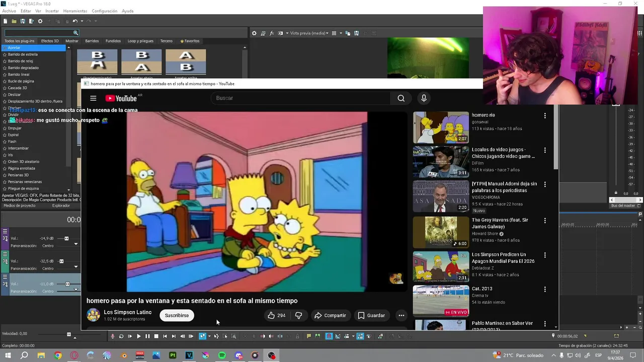This screenshot has width=644, height=362.
Task: Open video output FX icon in preview toolbar
Action: pyautogui.click(x=272, y=33)
